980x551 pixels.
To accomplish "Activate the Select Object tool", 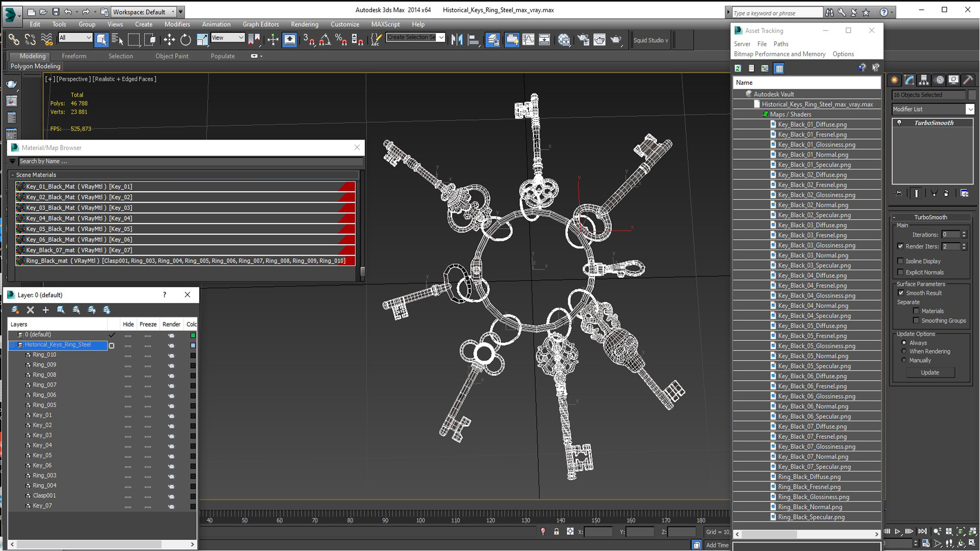I will [102, 40].
